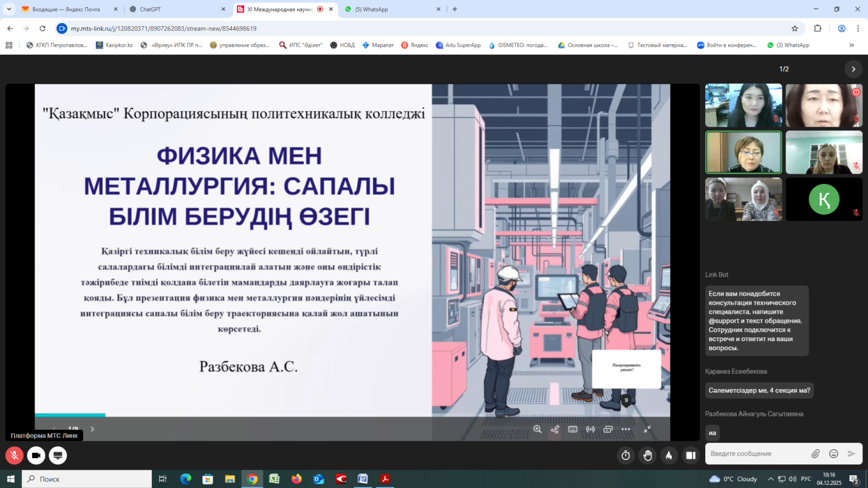The image size is (868, 488).
Task: Zoom in on the presentation slide
Action: point(538,429)
